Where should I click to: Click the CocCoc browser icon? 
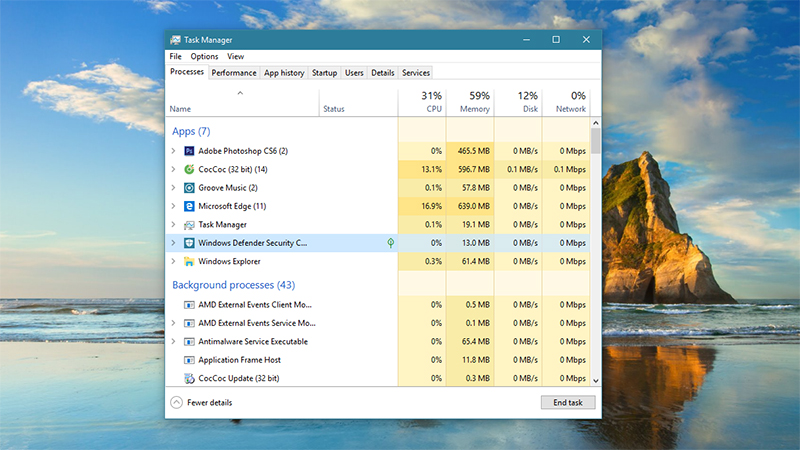(189, 169)
